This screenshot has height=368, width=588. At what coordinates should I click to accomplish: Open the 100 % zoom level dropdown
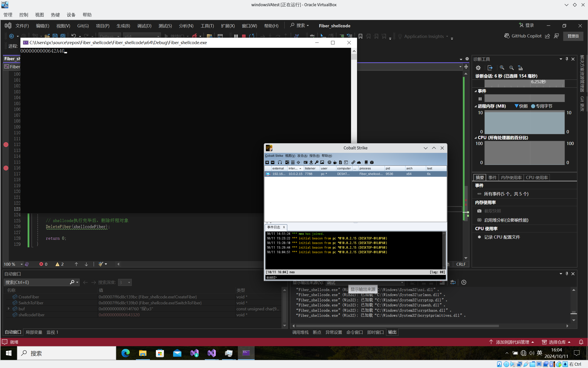tap(21, 264)
